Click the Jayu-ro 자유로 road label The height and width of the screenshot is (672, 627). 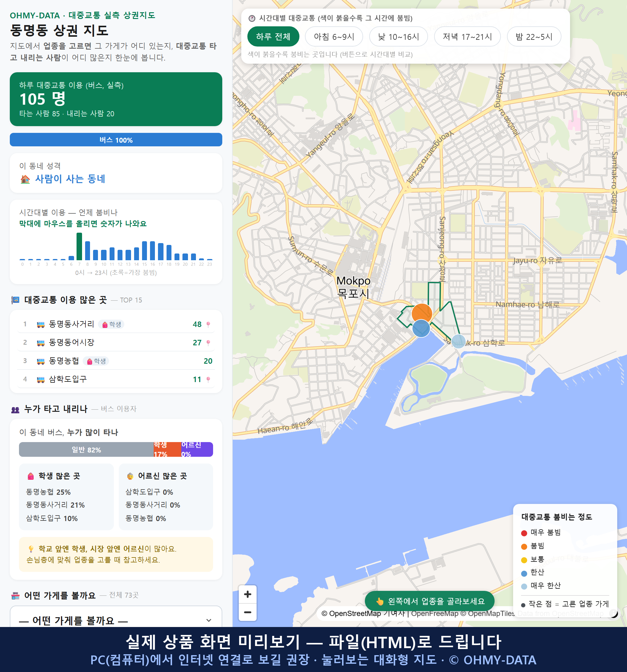coord(537,261)
